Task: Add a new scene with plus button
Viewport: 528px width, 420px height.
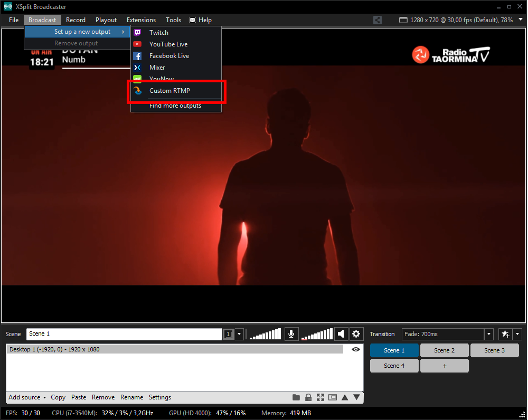Action: coord(444,366)
